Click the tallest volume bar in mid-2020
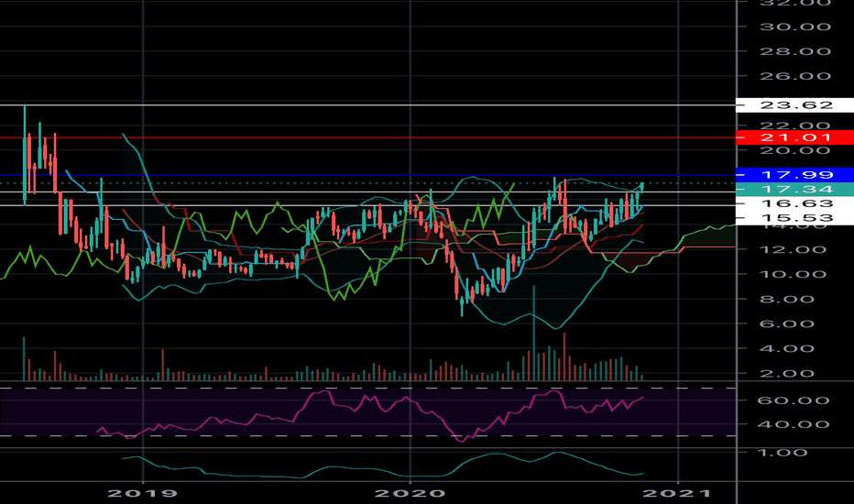The height and width of the screenshot is (504, 854). click(533, 333)
